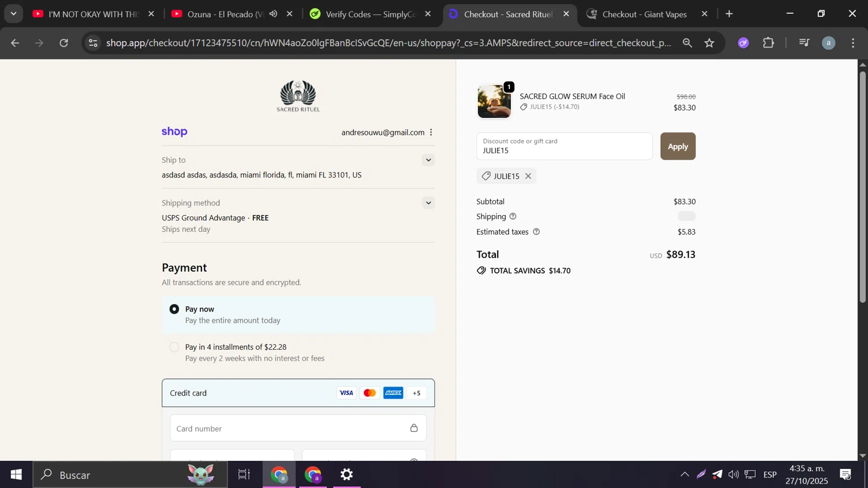The width and height of the screenshot is (868, 488).
Task: Open the media control icon in toolbar
Action: [x=804, y=43]
